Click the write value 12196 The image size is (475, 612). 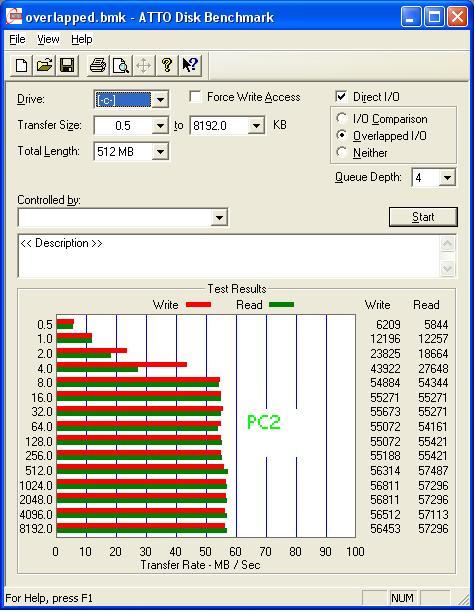pyautogui.click(x=385, y=339)
